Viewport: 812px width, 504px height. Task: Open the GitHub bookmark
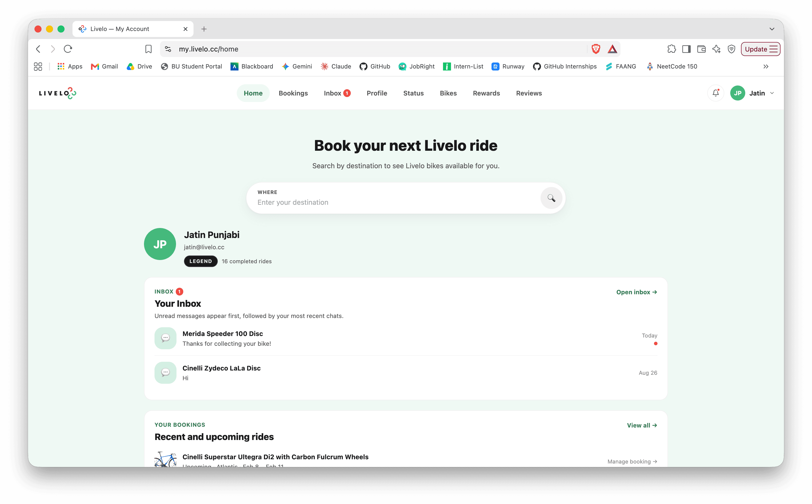click(x=375, y=66)
